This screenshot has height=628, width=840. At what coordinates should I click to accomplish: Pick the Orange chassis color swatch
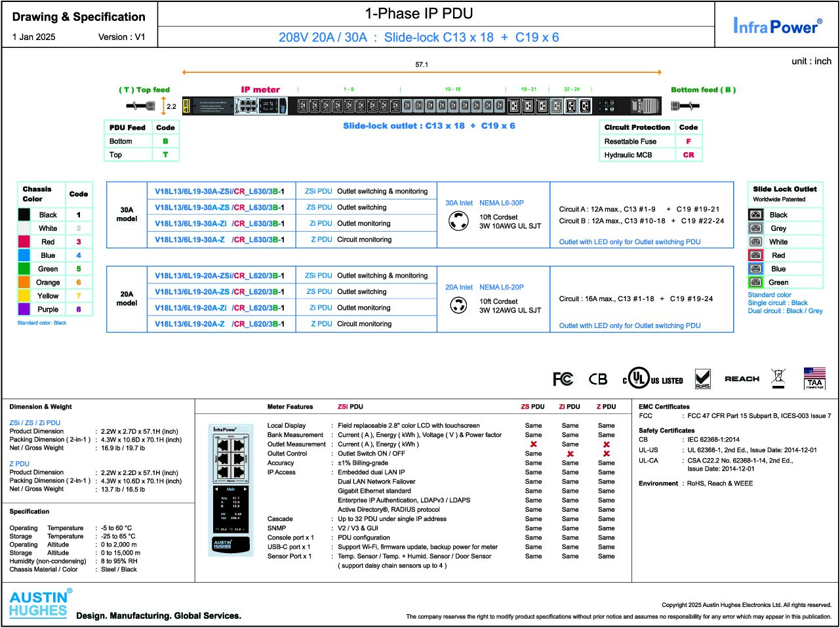click(x=24, y=282)
